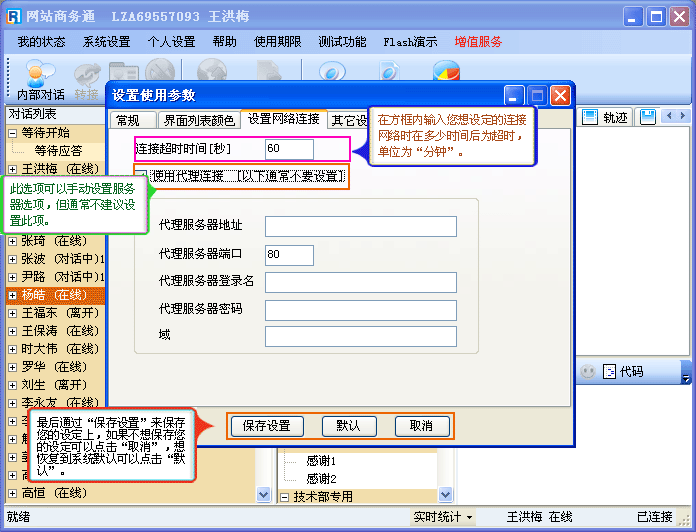The image size is (696, 532).
Task: Click the 代理服务器地址 text field
Action: 360,226
